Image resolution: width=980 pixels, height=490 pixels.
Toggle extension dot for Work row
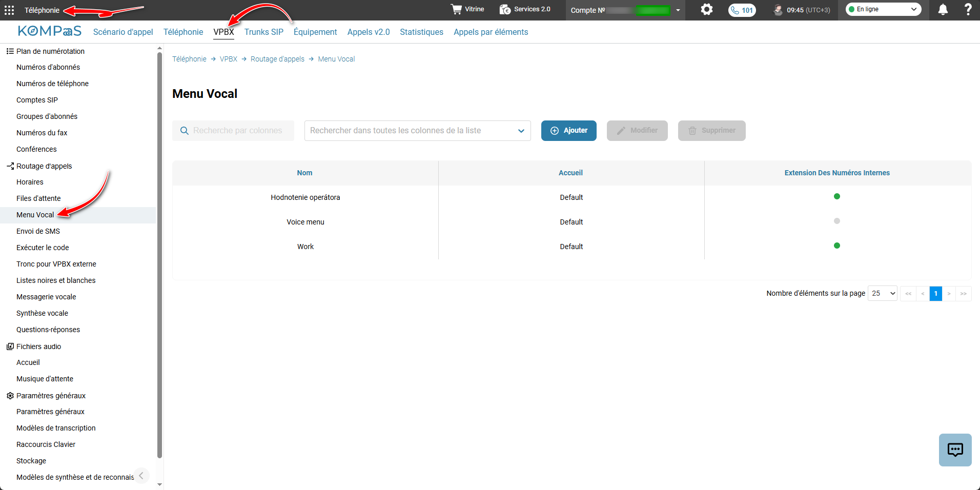(x=837, y=246)
